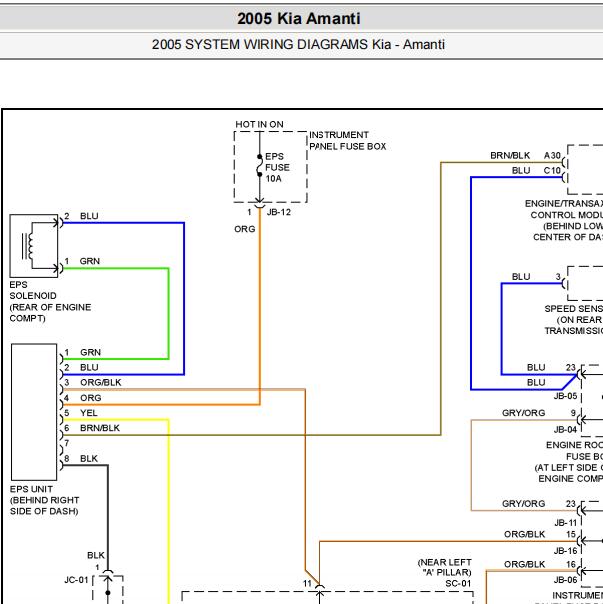Image resolution: width=603 pixels, height=604 pixels.
Task: Click pin number "11" near SC-01 box
Action: [x=307, y=583]
